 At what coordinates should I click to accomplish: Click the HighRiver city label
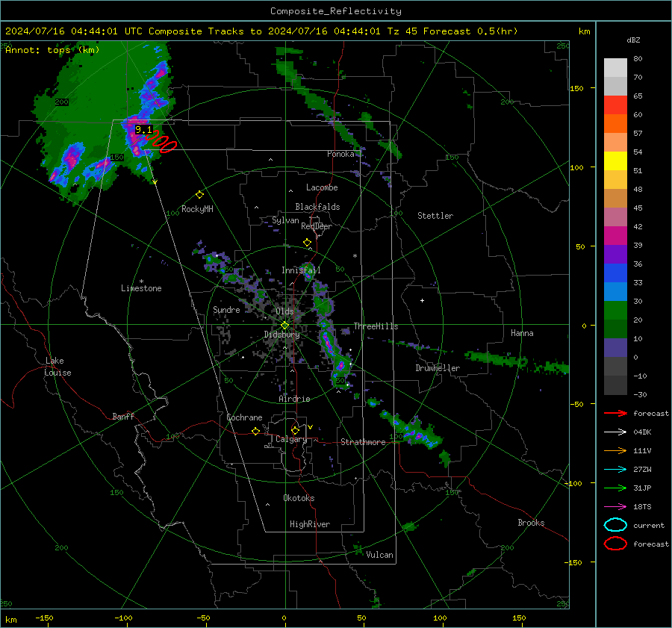click(310, 524)
